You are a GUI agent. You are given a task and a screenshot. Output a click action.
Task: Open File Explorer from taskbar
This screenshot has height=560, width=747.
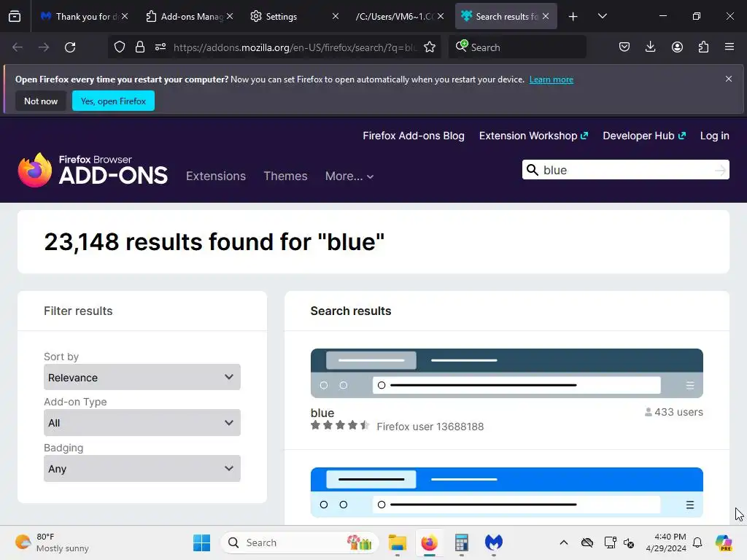398,542
